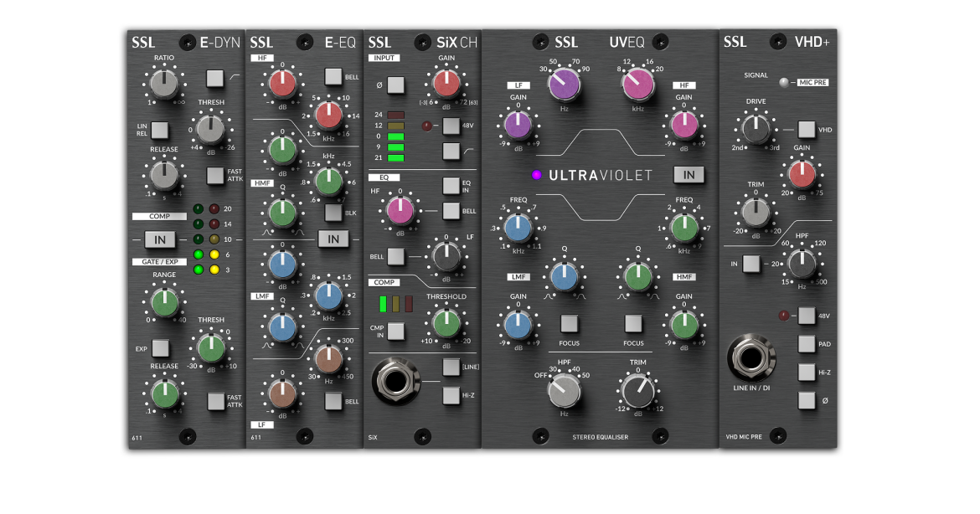The width and height of the screenshot is (980, 514).
Task: Click the green HMF Q knob on UVEQ
Action: coord(637,277)
